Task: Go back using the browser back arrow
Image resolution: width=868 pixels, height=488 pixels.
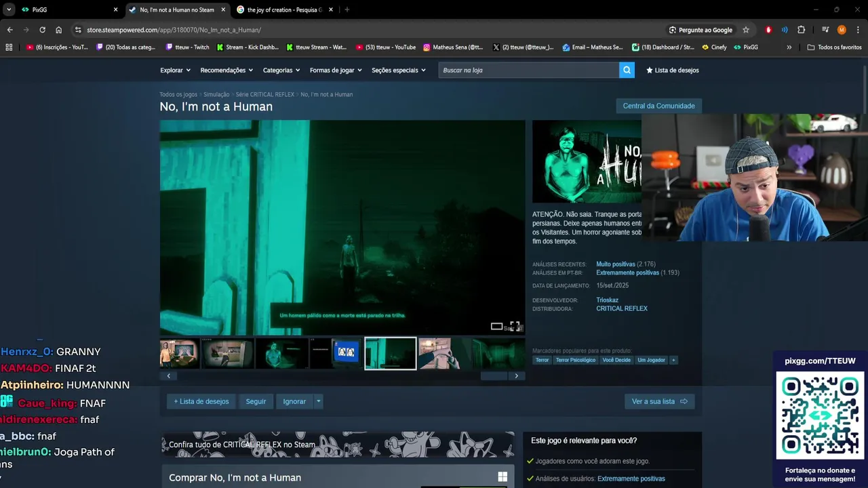Action: [x=9, y=30]
